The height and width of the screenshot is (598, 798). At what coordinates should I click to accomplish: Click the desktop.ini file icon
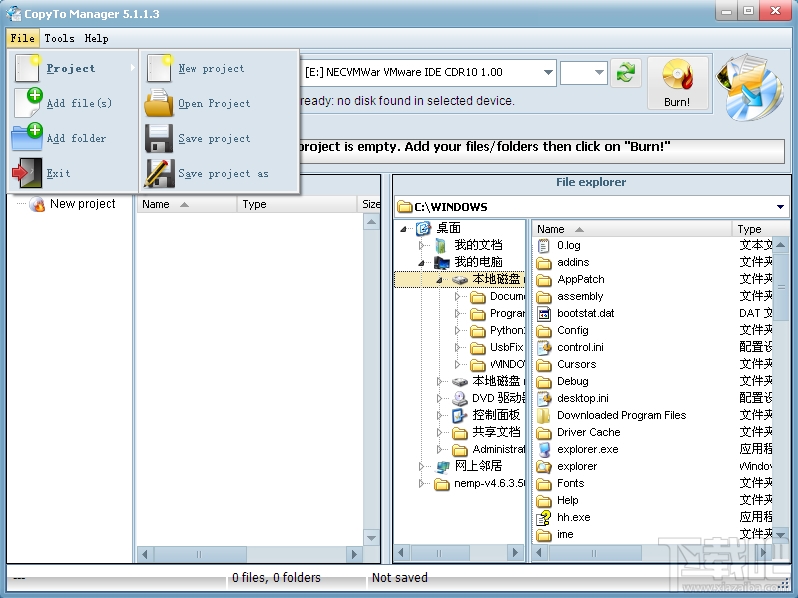544,398
